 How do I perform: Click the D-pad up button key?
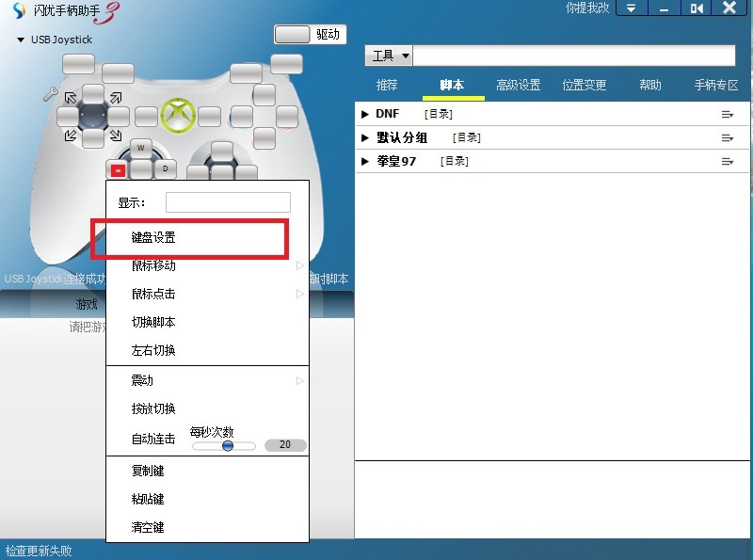(93, 94)
